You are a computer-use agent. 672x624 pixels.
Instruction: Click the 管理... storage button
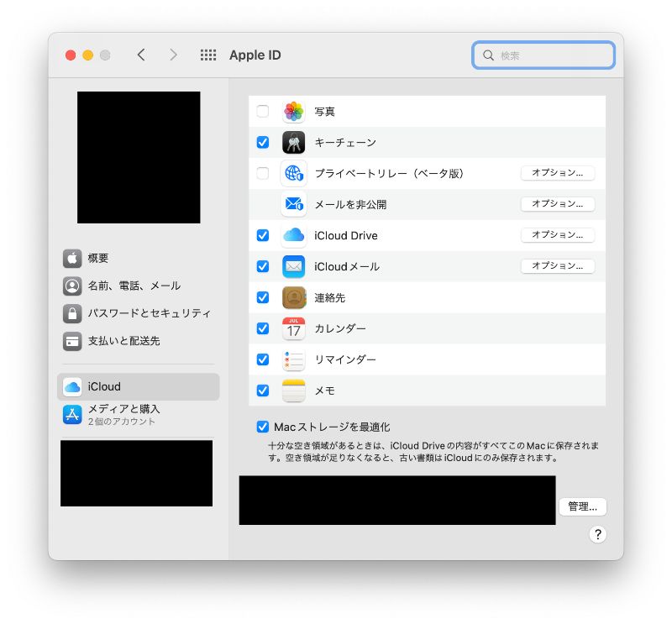coord(582,506)
